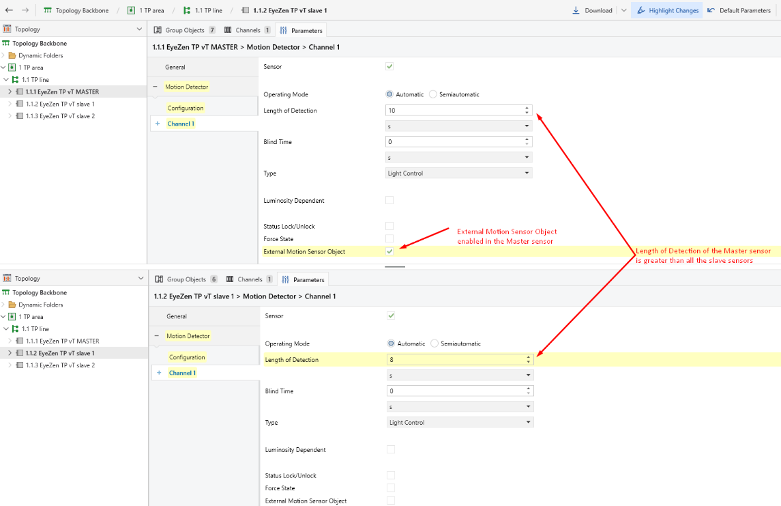Disable External Motion Sensor Object in Master panel
Viewport: 781px width, 506px height.
click(x=389, y=252)
